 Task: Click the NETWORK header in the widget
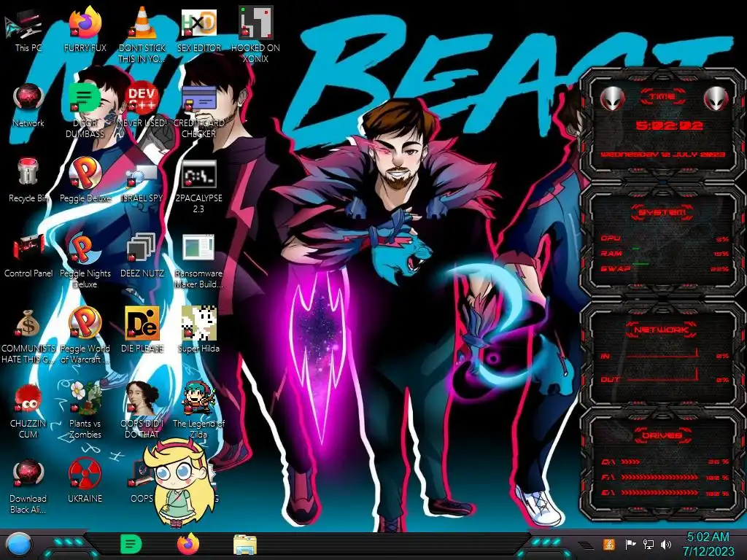[x=661, y=329]
